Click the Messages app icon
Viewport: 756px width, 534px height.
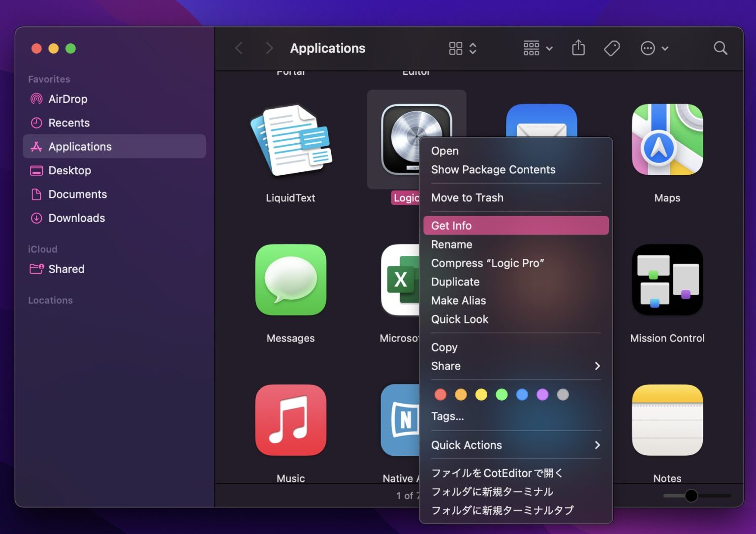click(x=290, y=280)
